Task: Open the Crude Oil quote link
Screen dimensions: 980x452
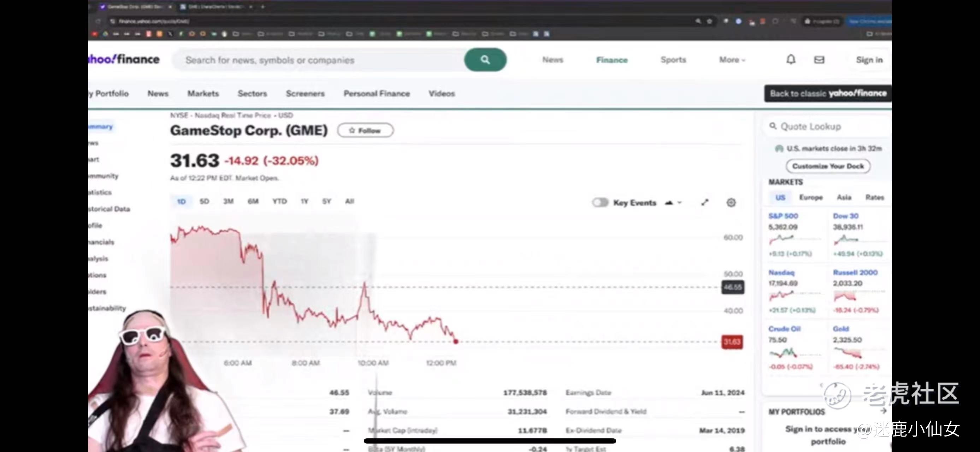Action: tap(784, 329)
